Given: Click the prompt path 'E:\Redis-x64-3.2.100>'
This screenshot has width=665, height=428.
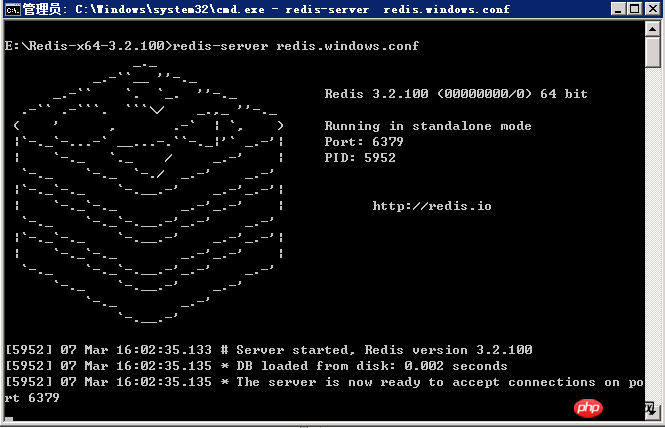Looking at the screenshot, I should [x=89, y=45].
